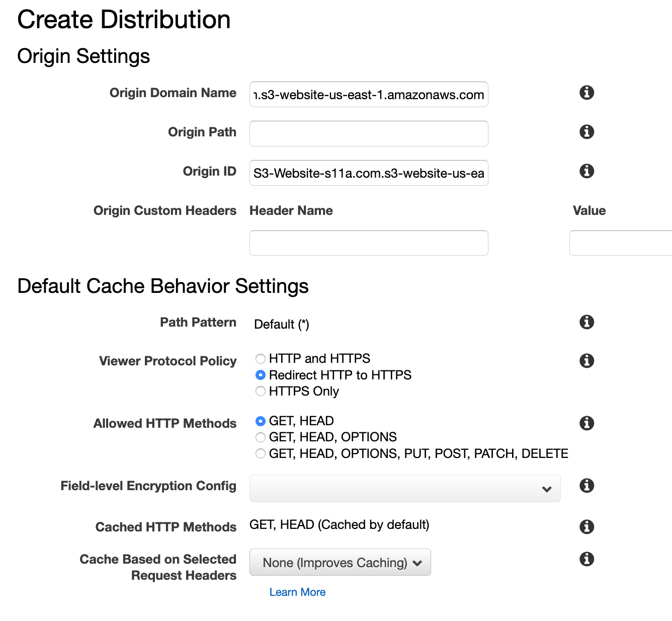Click the empty Origin Path field

[368, 134]
